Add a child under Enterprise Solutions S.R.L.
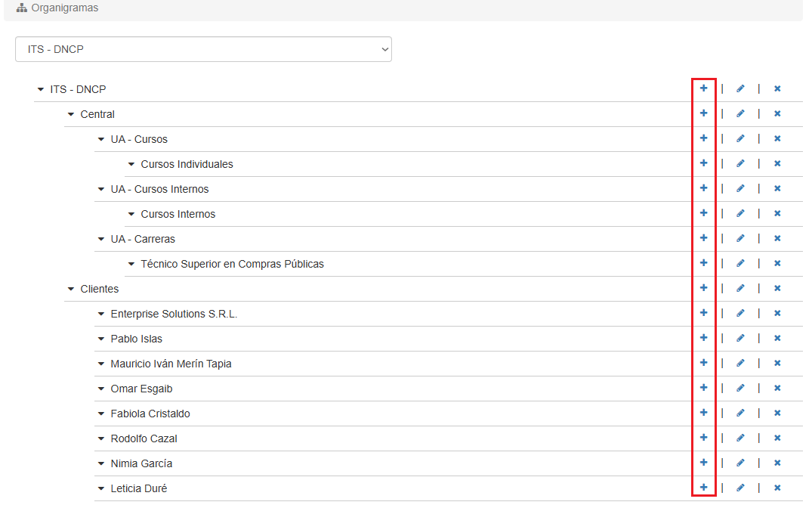The image size is (812, 505). [703, 313]
